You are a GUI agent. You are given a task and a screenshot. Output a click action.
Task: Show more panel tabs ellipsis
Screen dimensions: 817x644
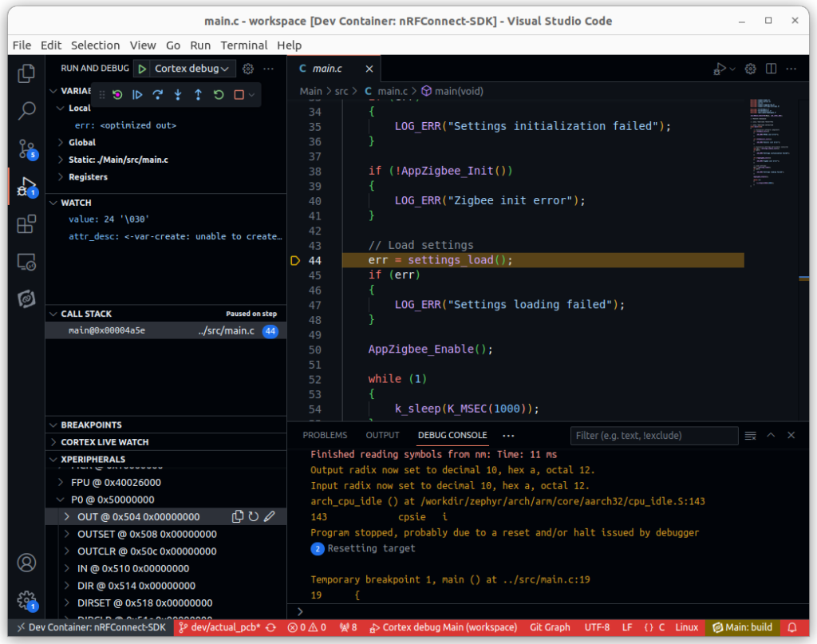point(508,436)
